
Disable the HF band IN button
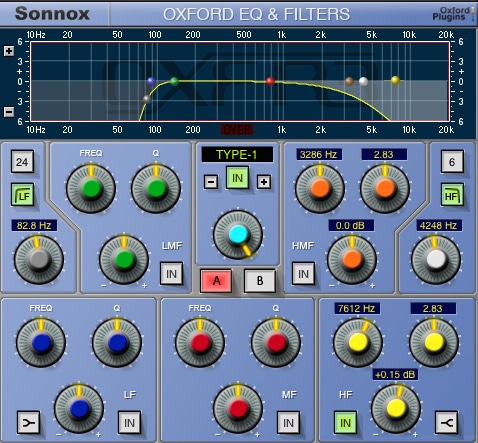point(345,423)
